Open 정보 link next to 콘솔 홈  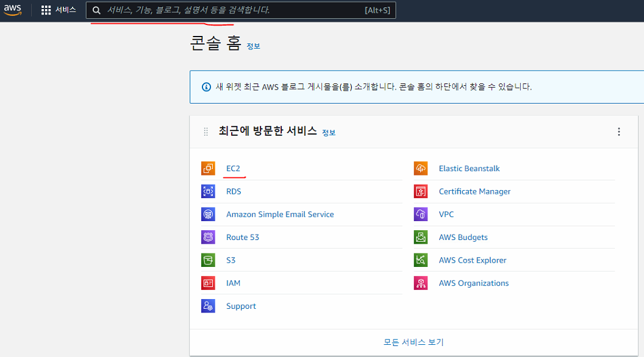click(x=254, y=46)
